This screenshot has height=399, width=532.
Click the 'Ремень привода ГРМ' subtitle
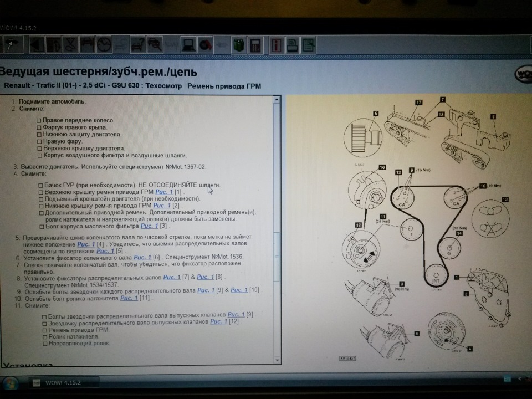tap(224, 86)
